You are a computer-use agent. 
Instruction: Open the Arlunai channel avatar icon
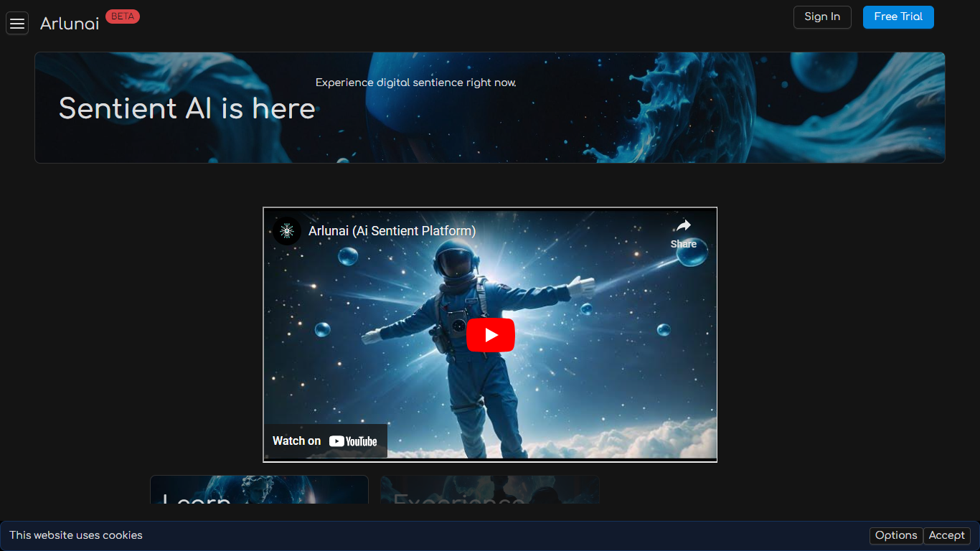287,231
